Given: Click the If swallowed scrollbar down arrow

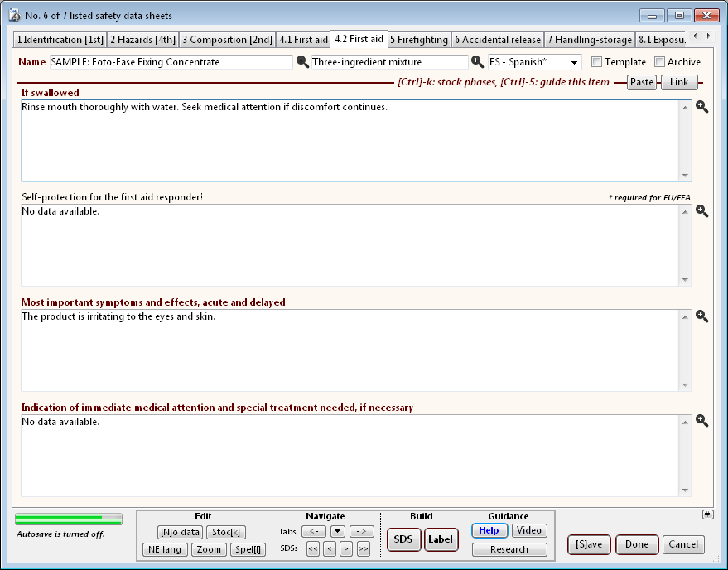Looking at the screenshot, I should 685,176.
